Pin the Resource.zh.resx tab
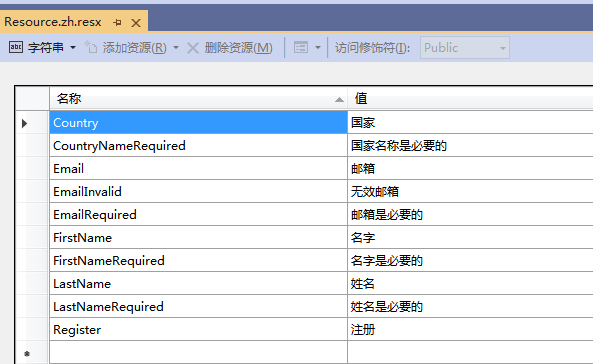The width and height of the screenshot is (593, 364). [117, 23]
